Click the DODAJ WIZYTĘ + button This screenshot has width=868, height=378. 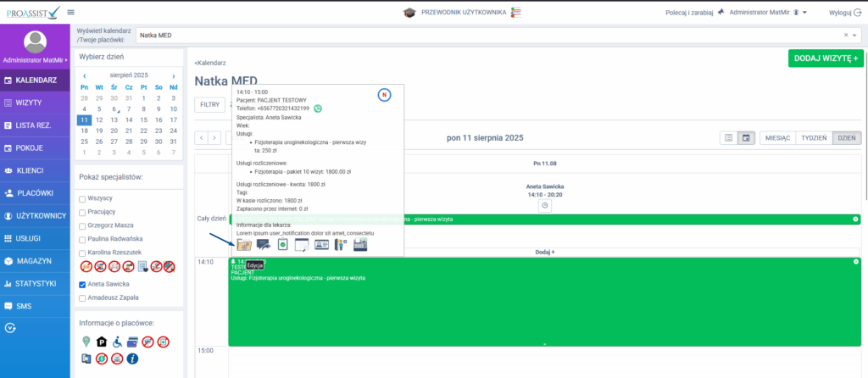pos(824,58)
